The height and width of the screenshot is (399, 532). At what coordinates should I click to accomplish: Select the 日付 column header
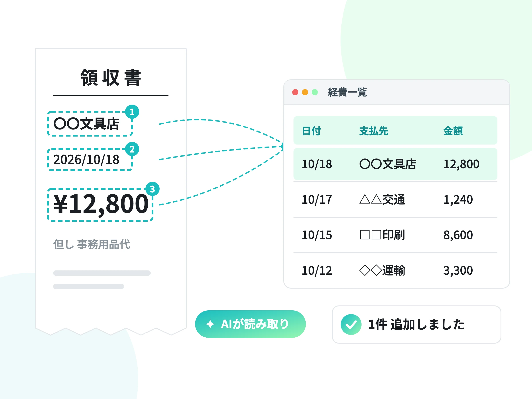pyautogui.click(x=311, y=131)
